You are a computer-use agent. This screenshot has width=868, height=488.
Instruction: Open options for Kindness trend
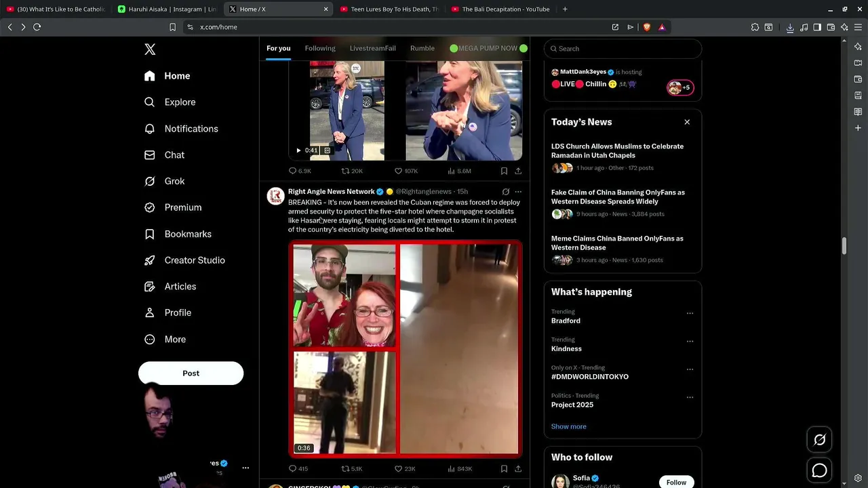[x=690, y=341]
